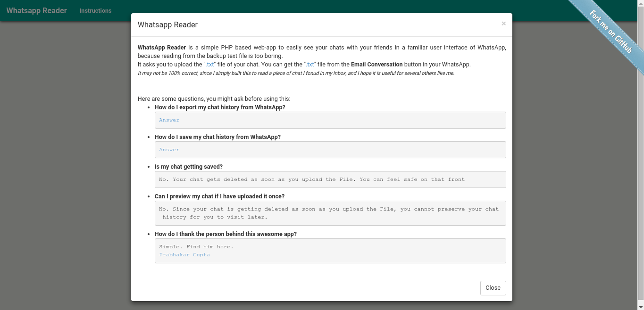
Task: Visit the Prabhakar Gupta link
Action: pos(184,255)
